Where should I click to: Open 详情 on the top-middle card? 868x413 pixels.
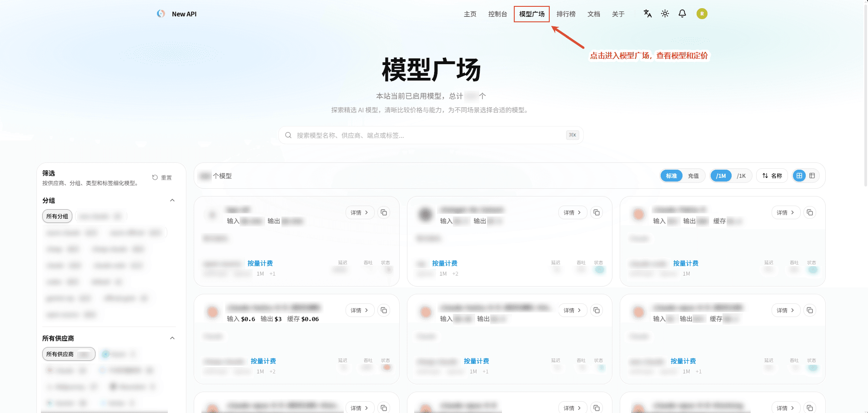572,212
